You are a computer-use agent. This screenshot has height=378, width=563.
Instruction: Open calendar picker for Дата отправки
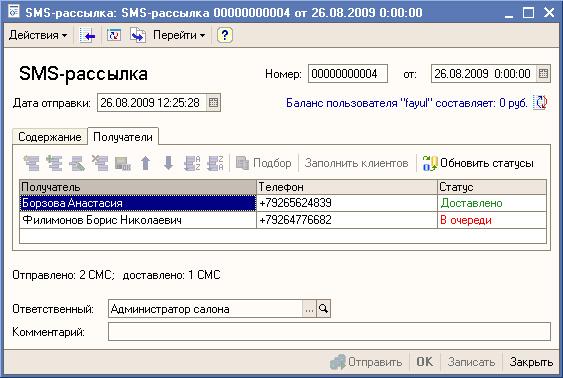[213, 103]
